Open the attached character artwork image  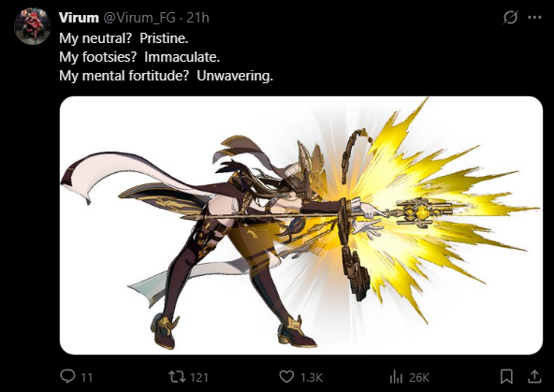[301, 225]
